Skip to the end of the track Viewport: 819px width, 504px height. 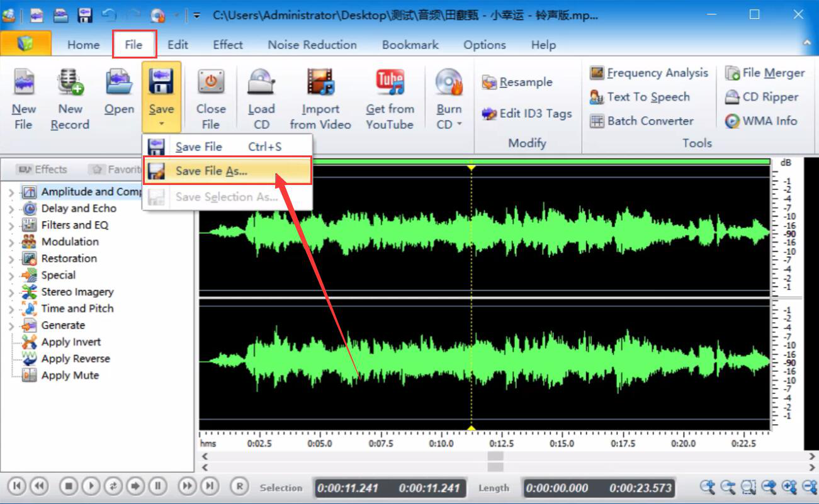point(210,486)
